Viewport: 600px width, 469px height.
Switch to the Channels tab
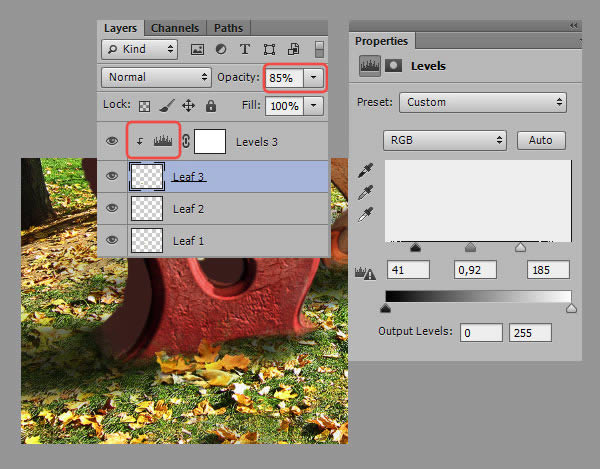coord(177,28)
